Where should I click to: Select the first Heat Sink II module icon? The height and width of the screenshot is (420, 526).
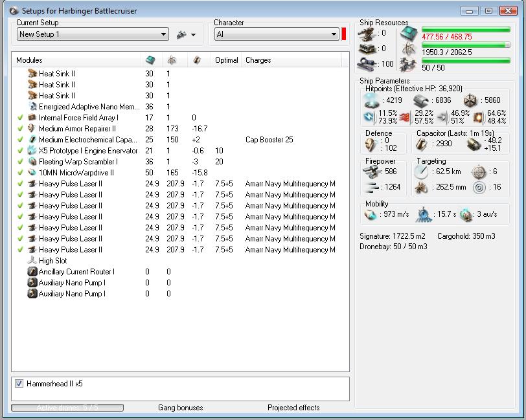pyautogui.click(x=32, y=73)
